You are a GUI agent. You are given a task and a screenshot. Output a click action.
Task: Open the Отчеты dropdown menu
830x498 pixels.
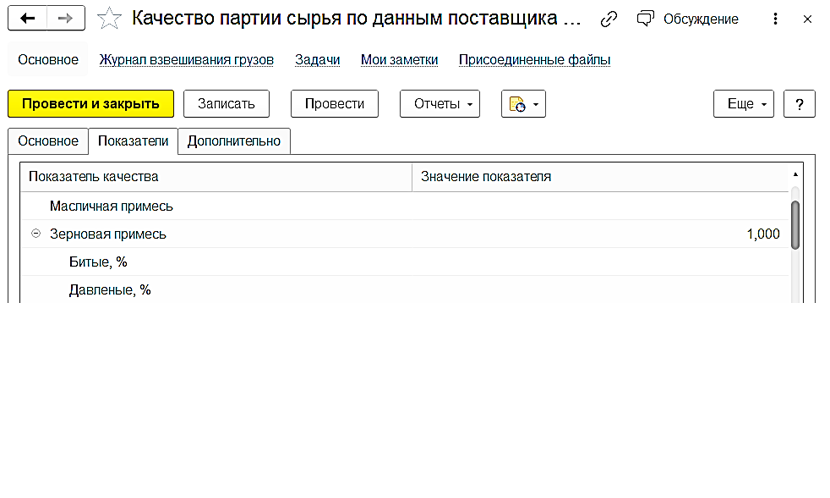coord(440,104)
